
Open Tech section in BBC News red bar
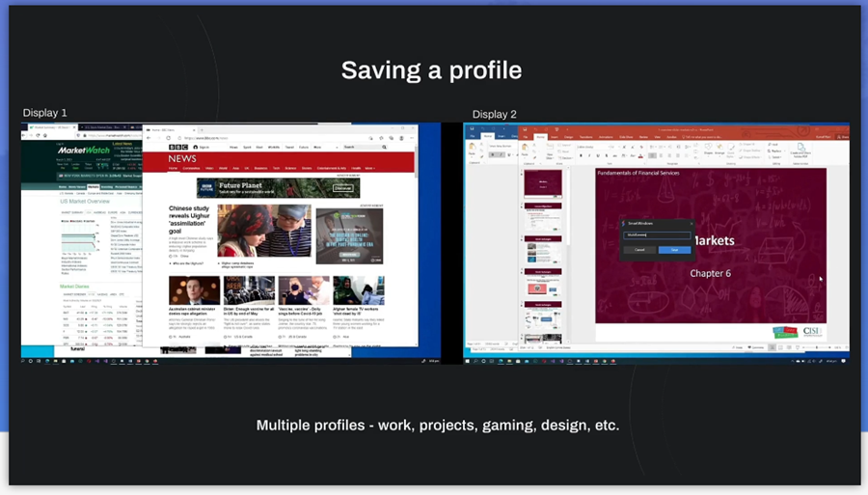pos(276,168)
